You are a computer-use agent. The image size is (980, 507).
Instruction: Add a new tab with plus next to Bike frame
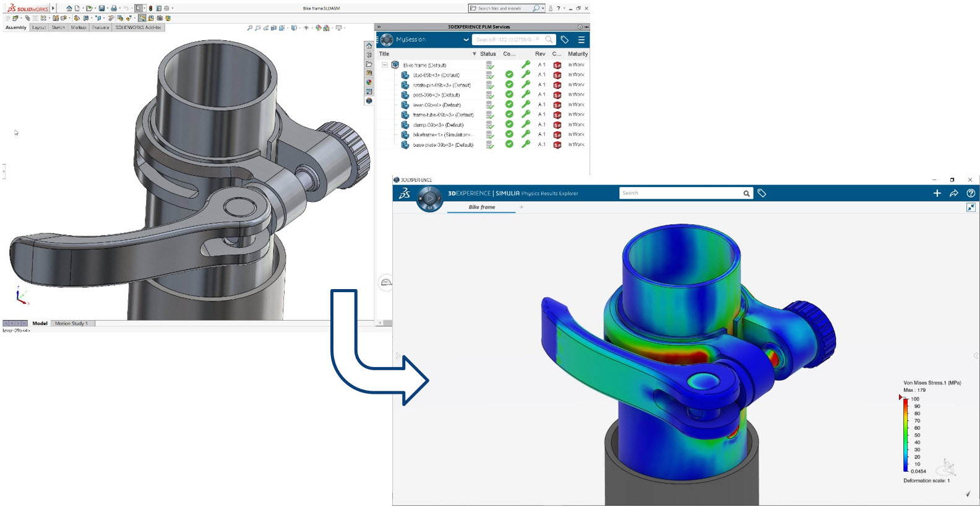point(522,207)
